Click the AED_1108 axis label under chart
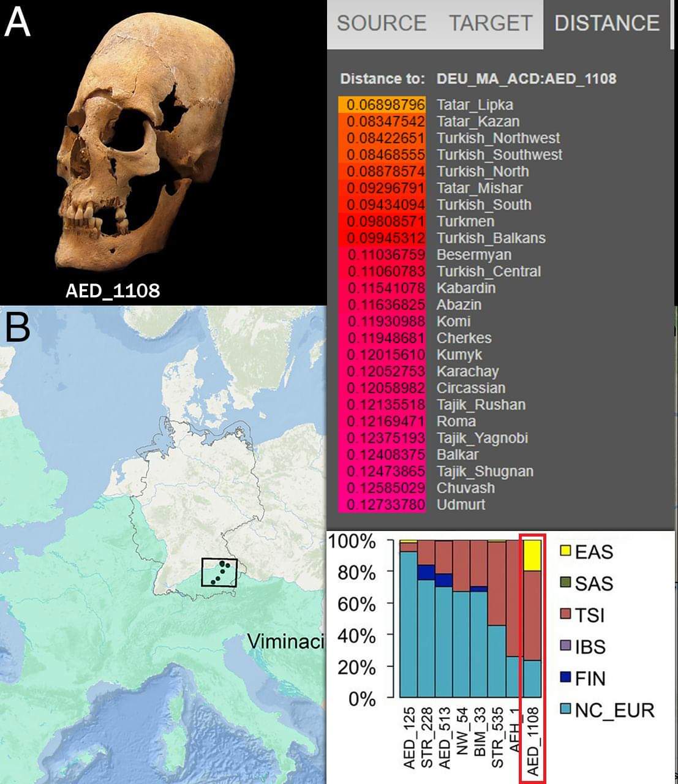Viewport: 678px width, 784px height. pyautogui.click(x=532, y=741)
